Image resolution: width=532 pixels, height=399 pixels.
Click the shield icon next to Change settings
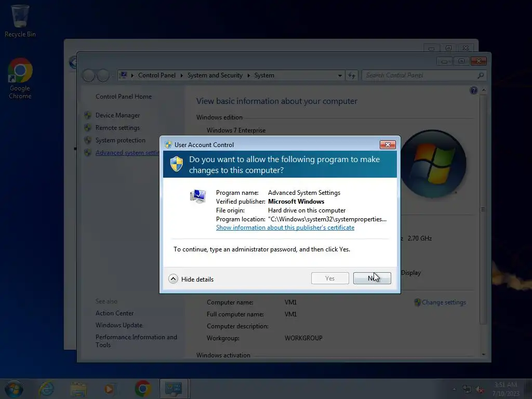417,302
